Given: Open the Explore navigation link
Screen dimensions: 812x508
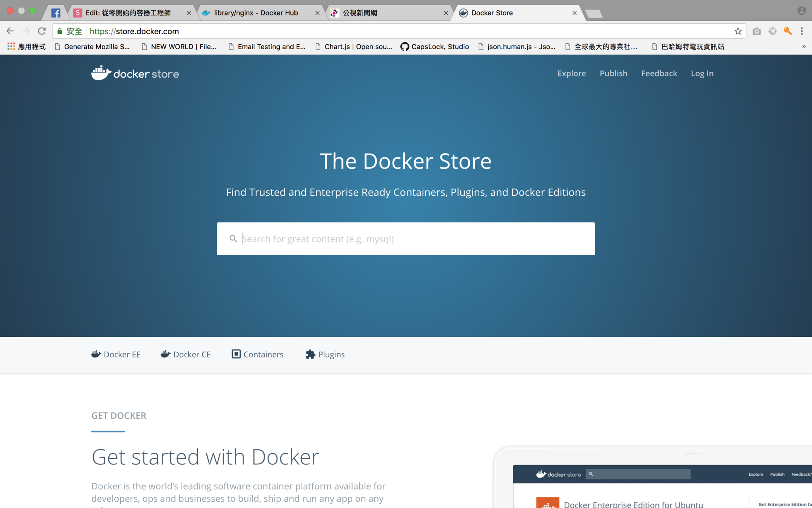Looking at the screenshot, I should coord(571,73).
